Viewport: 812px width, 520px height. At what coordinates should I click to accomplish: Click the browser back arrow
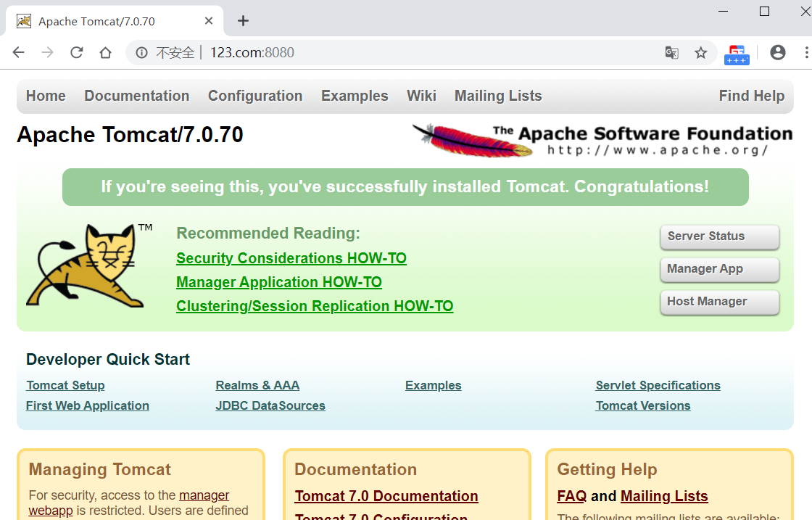click(x=19, y=52)
